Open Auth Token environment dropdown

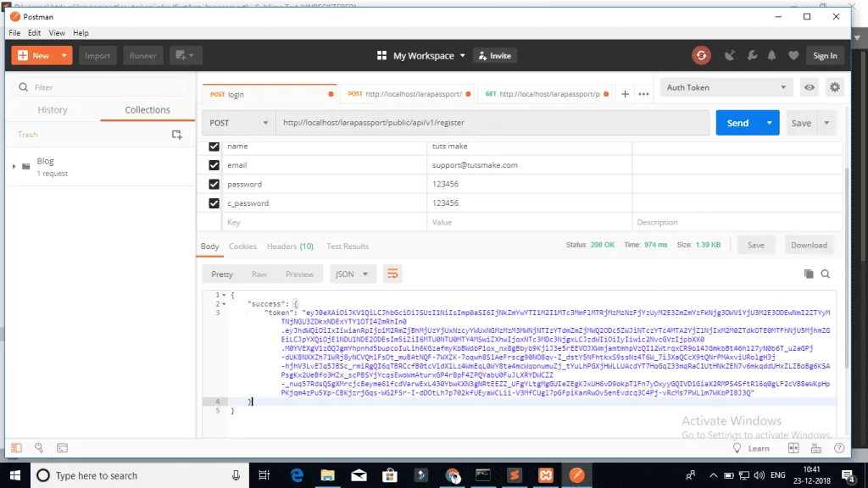(726, 87)
